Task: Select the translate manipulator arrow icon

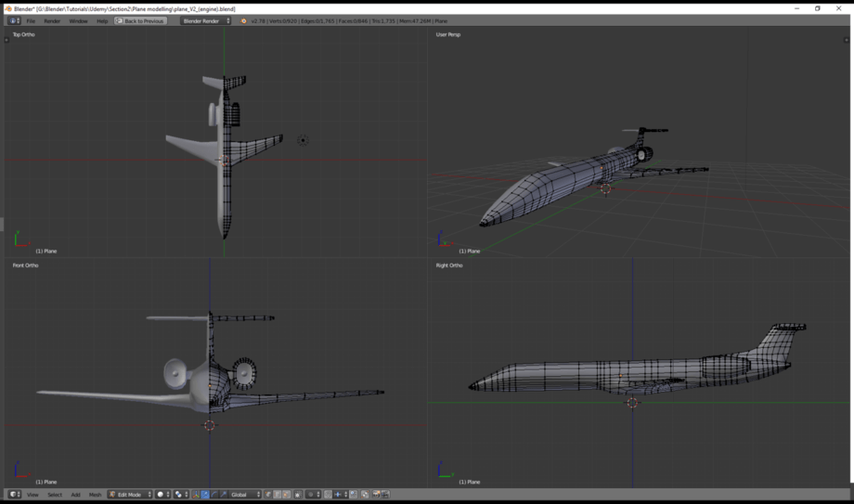Action: click(205, 494)
